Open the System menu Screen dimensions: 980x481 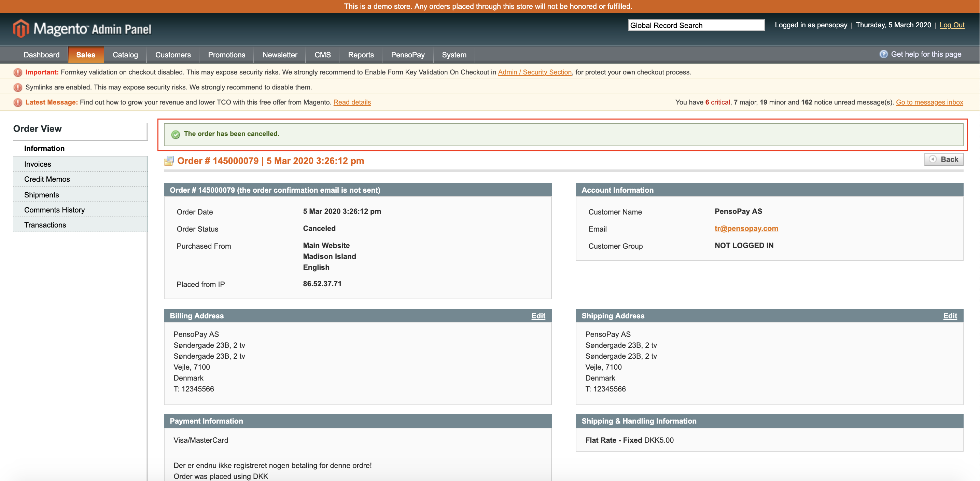pyautogui.click(x=454, y=55)
